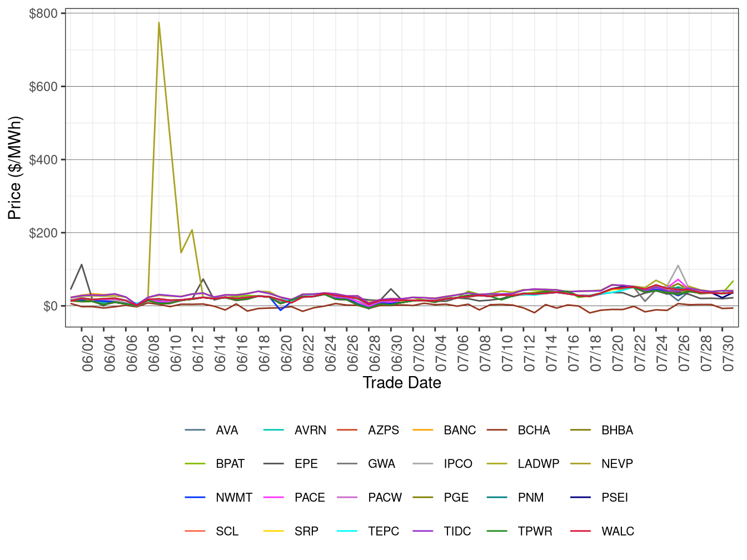Click the $0 y-axis tick label
Image resolution: width=747 pixels, height=560 pixels.
(51, 306)
